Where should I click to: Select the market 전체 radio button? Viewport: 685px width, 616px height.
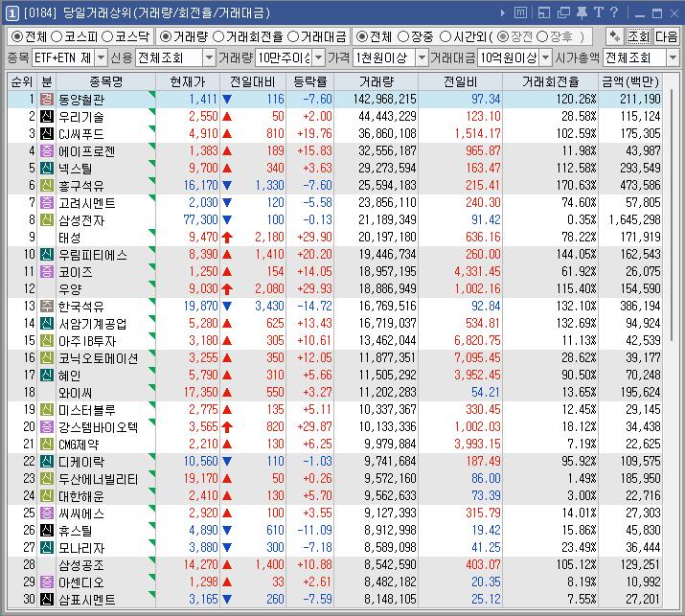pyautogui.click(x=17, y=36)
